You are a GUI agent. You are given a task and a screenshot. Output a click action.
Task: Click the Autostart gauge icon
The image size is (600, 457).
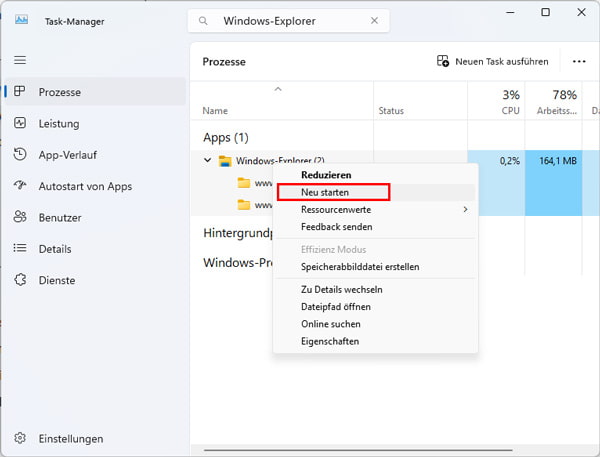click(20, 185)
